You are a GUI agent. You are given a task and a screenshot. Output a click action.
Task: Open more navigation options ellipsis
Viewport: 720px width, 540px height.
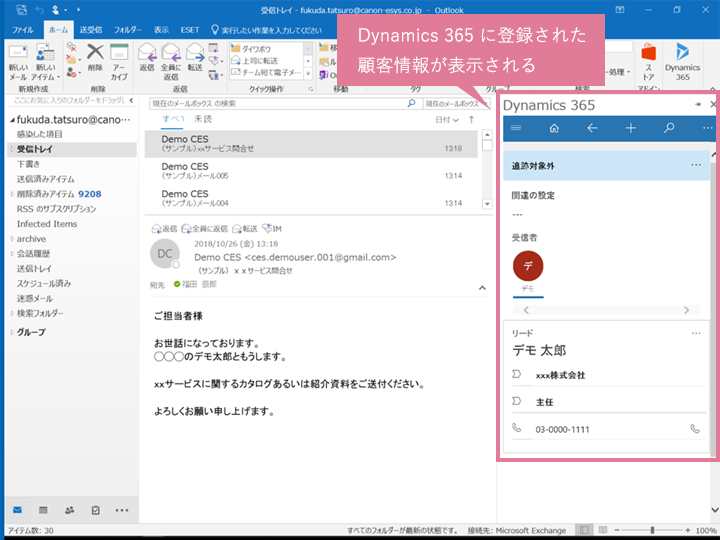122,510
